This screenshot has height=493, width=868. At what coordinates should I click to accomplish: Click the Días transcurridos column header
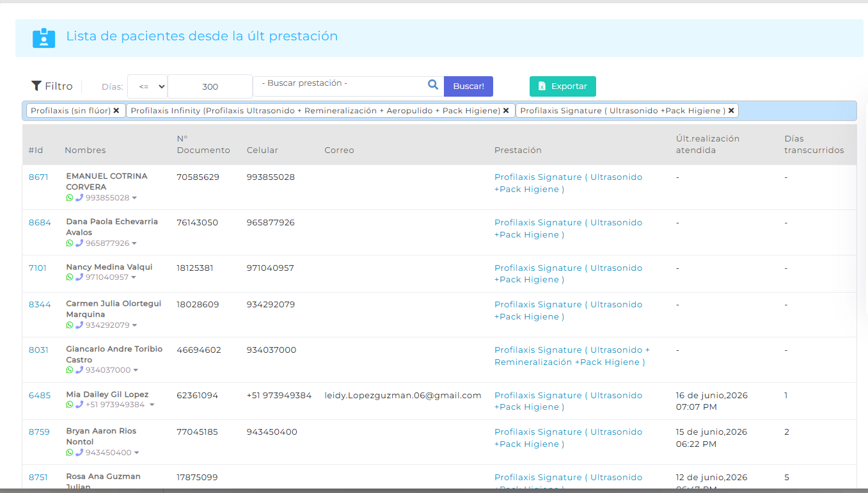coord(814,145)
